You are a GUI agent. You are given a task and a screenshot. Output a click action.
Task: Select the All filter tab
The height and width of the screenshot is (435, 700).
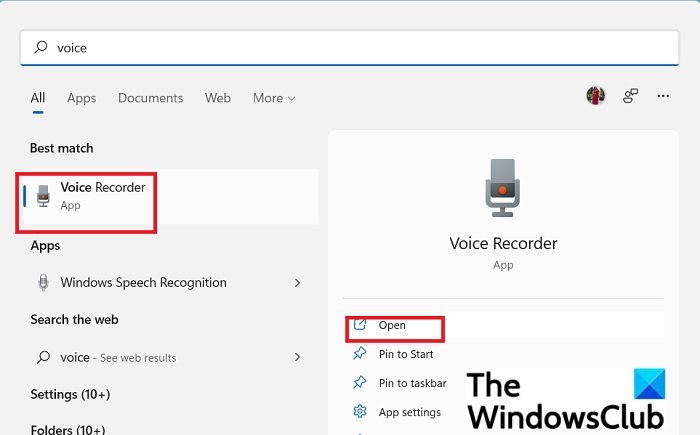pos(38,98)
